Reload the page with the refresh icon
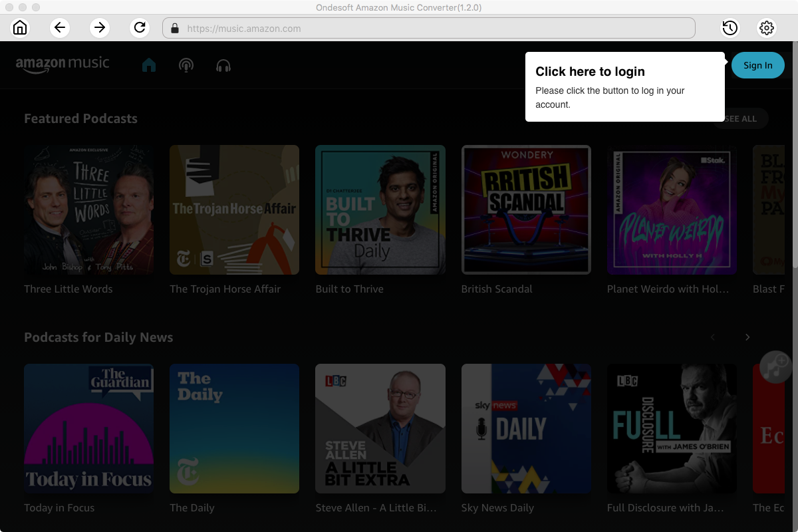This screenshot has height=532, width=798. point(140,28)
